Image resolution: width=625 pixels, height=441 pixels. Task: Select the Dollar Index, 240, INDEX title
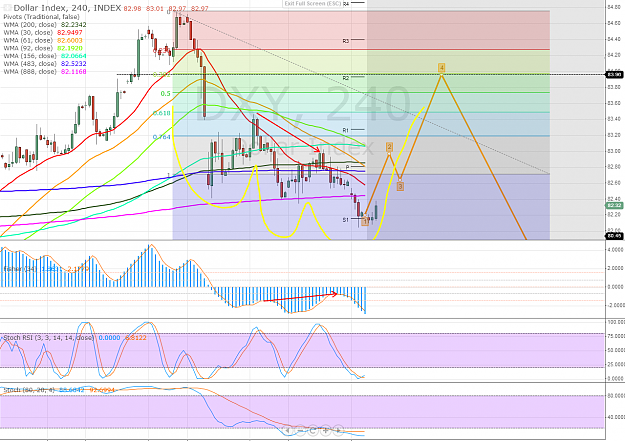click(x=67, y=8)
